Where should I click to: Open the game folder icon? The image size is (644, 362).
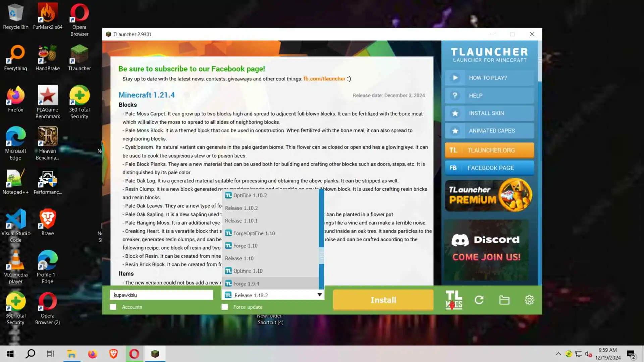point(504,300)
